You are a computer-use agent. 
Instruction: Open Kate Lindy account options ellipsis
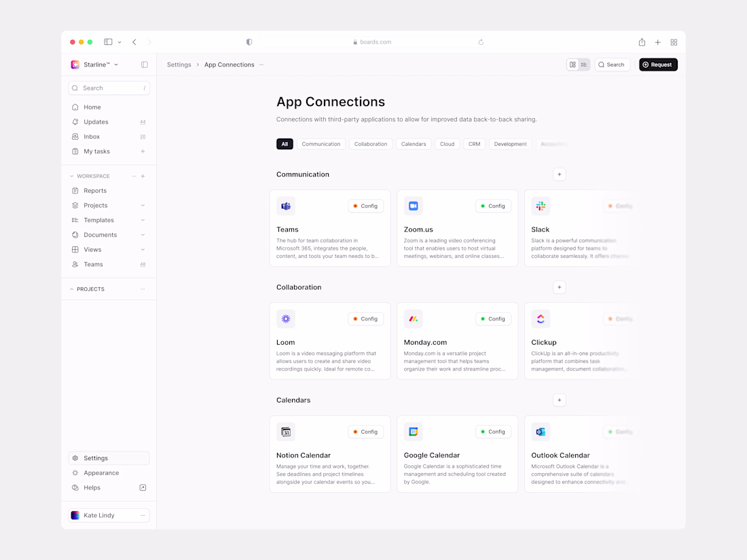143,515
